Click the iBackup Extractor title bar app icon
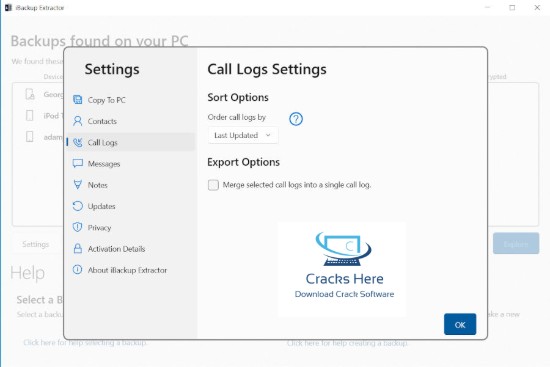550x367 pixels. (8, 8)
